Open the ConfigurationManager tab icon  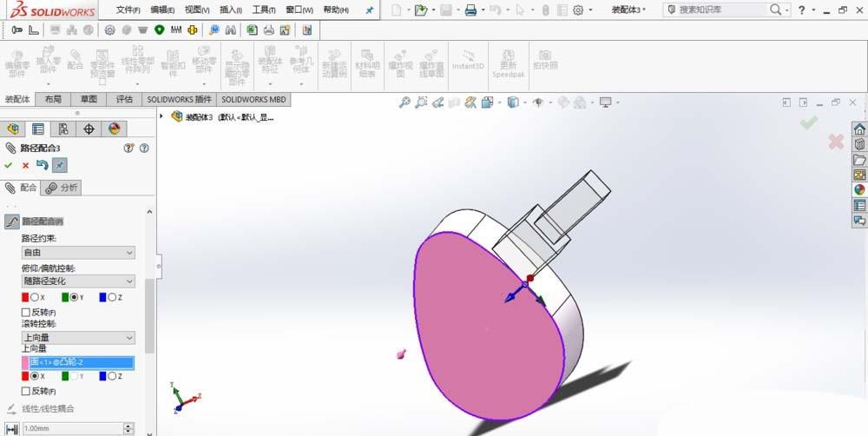[63, 129]
